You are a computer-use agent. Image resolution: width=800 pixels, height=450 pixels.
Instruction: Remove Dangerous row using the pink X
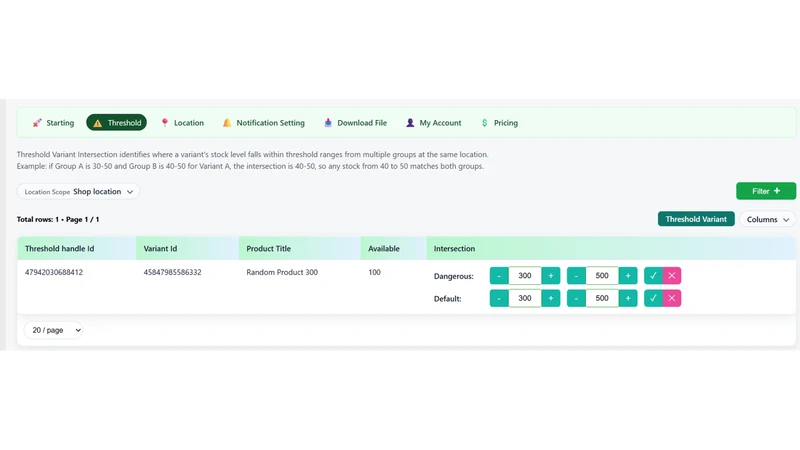pos(672,276)
